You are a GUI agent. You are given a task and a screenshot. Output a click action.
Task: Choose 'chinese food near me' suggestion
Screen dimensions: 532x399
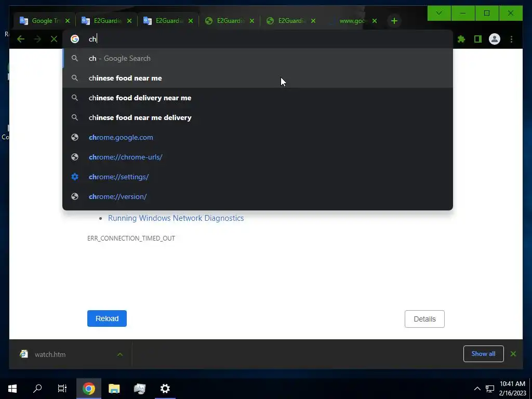pos(258,78)
